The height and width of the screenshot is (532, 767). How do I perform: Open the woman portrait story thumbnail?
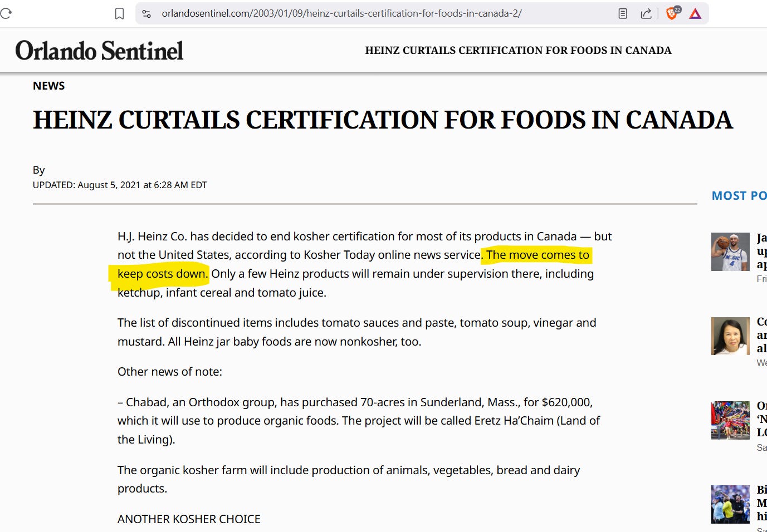click(730, 336)
